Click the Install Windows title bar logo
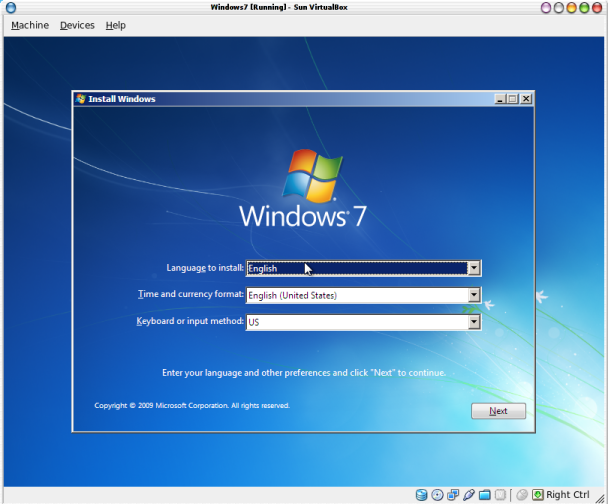The image size is (608, 504). tap(81, 99)
